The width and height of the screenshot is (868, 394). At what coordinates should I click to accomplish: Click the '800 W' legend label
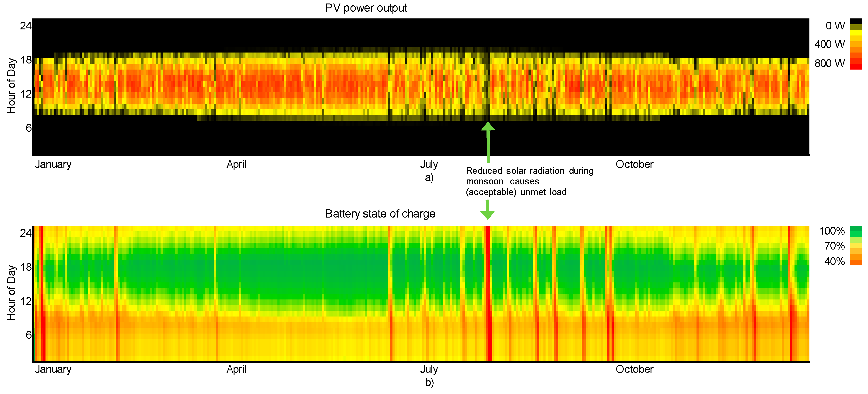[829, 63]
